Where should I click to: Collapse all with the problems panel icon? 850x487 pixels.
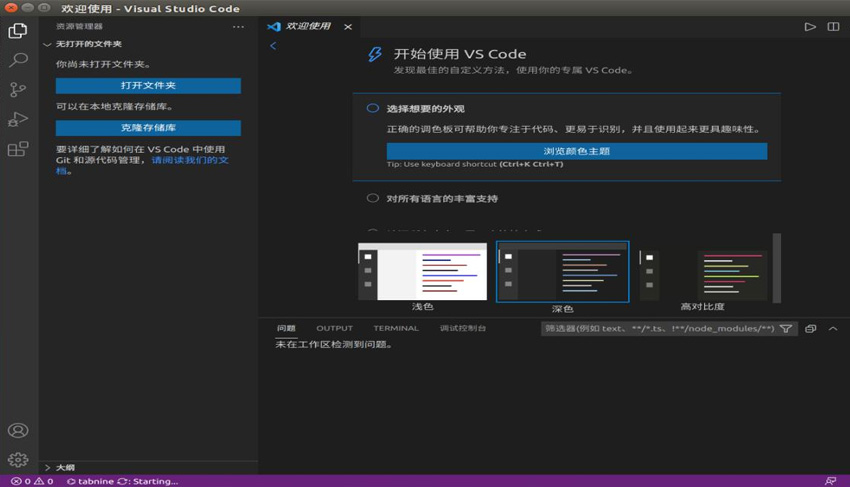pyautogui.click(x=810, y=329)
